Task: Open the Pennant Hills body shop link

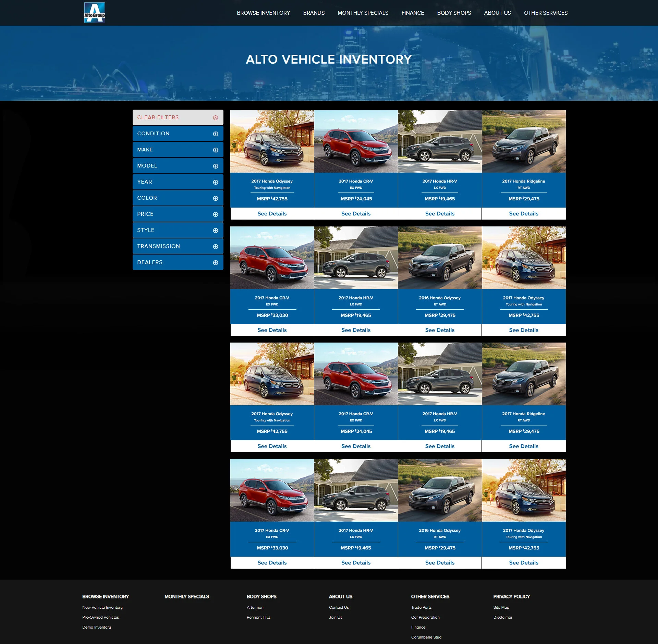Action: pyautogui.click(x=258, y=618)
